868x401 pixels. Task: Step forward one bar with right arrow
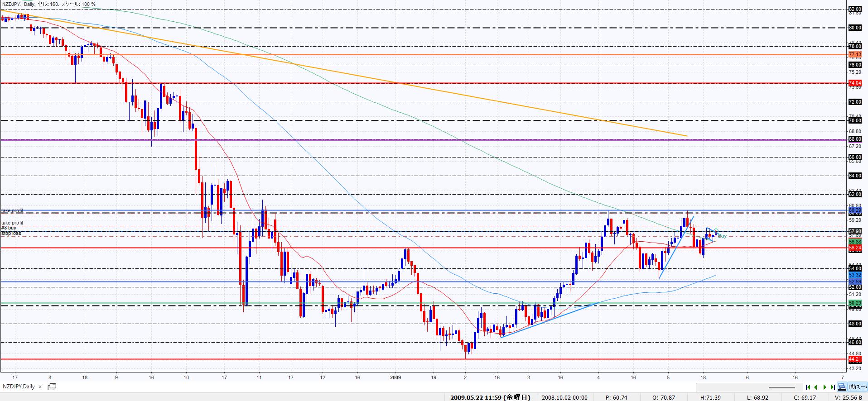tap(825, 387)
